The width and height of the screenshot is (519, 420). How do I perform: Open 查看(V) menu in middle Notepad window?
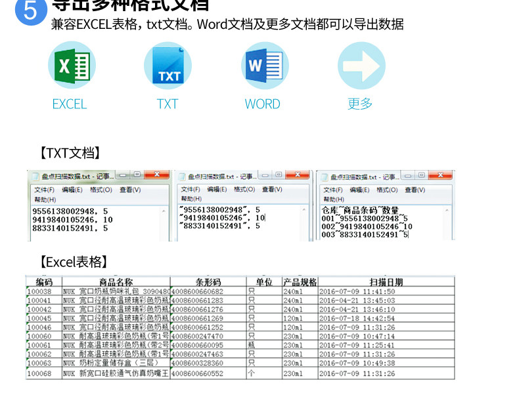272,189
